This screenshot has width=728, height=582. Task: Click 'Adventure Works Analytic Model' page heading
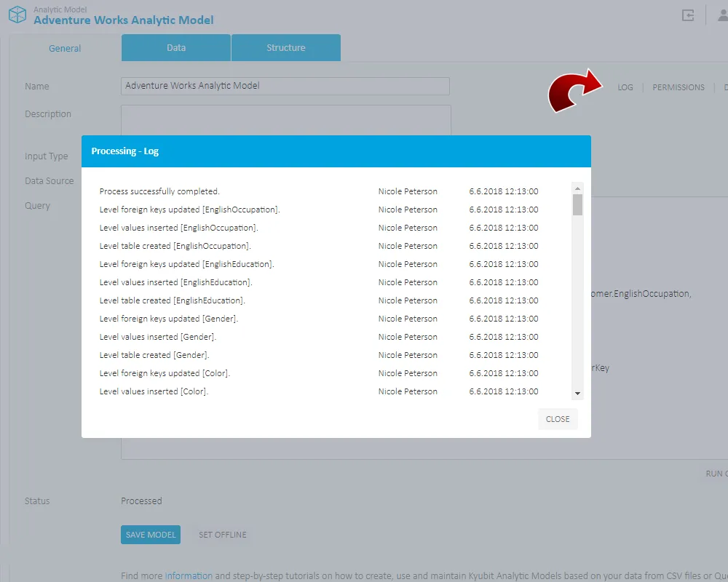[x=124, y=20]
